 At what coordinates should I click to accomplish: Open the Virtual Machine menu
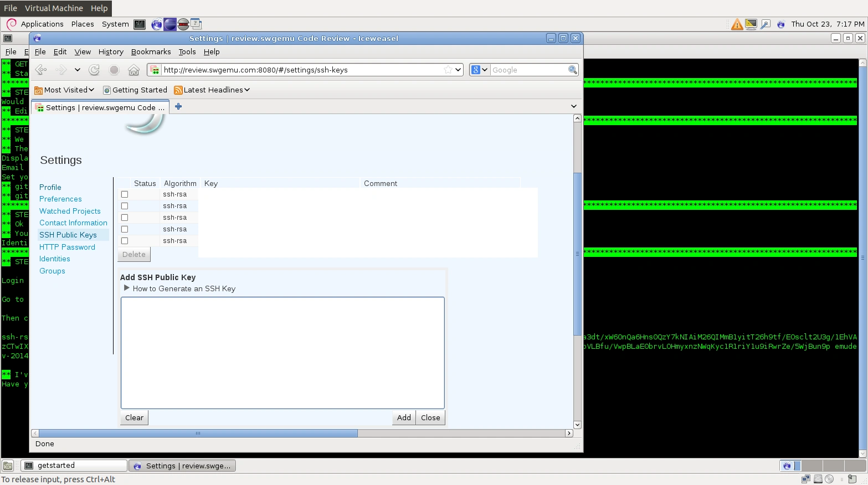click(54, 8)
